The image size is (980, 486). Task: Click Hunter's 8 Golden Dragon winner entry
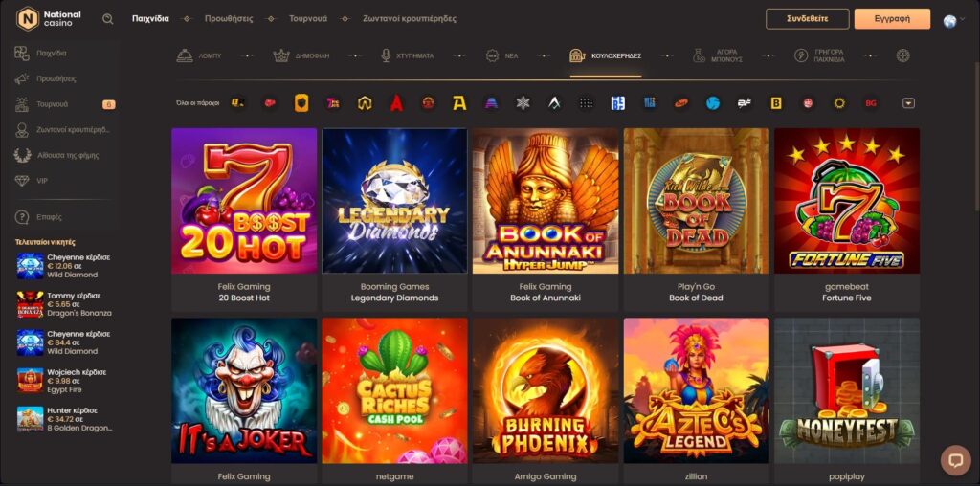(64, 419)
